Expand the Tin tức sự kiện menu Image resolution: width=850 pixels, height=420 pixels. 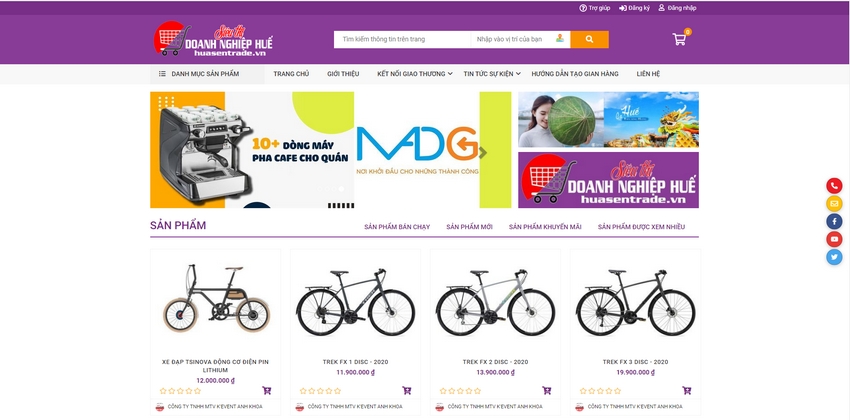click(x=492, y=74)
